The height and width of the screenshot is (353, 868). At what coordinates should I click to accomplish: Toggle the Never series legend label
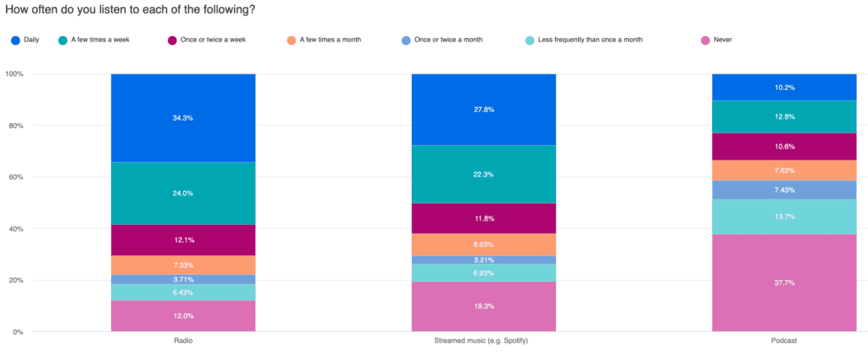722,40
